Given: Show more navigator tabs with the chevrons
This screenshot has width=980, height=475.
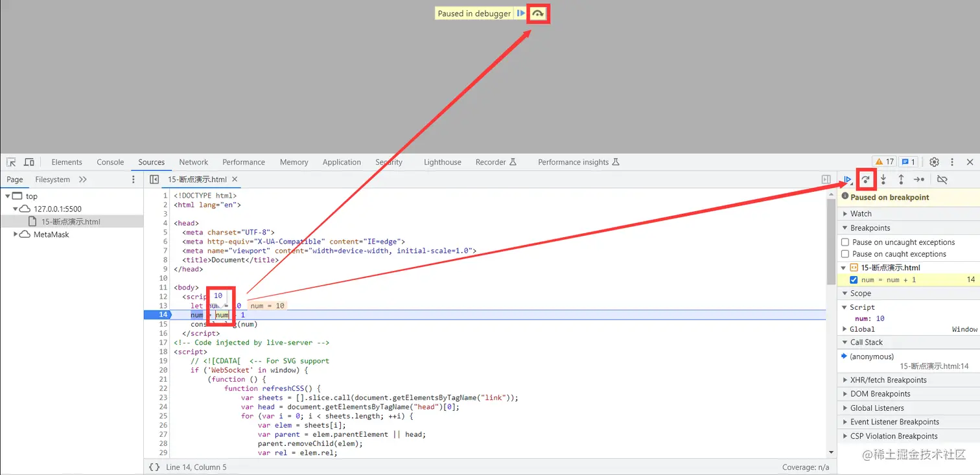Looking at the screenshot, I should coord(82,180).
